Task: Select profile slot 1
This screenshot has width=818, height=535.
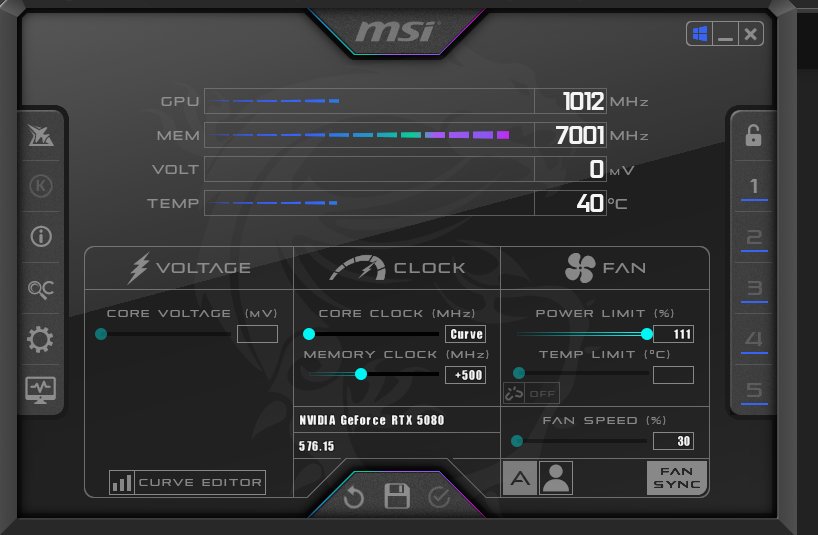Action: coord(754,187)
